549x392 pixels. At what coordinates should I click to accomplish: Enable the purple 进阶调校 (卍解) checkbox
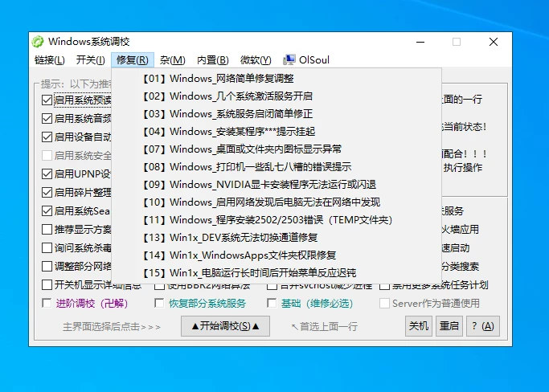pos(47,304)
